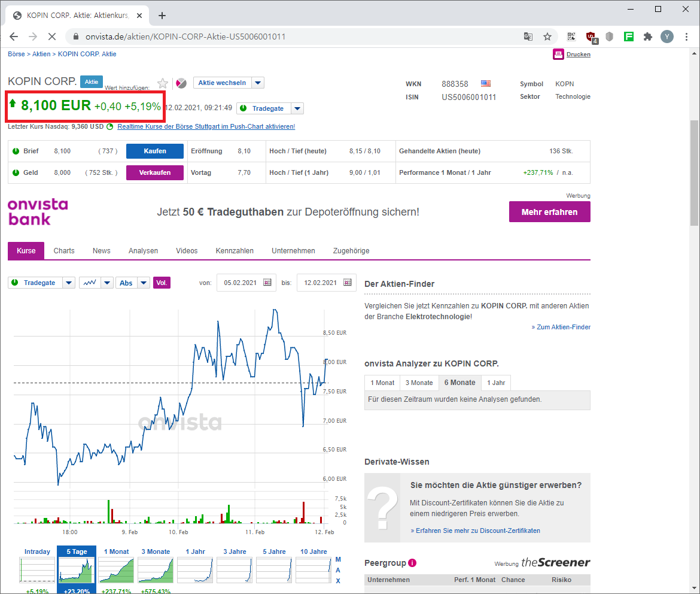Open the Tradegate exchange dropdown near price

[x=297, y=108]
